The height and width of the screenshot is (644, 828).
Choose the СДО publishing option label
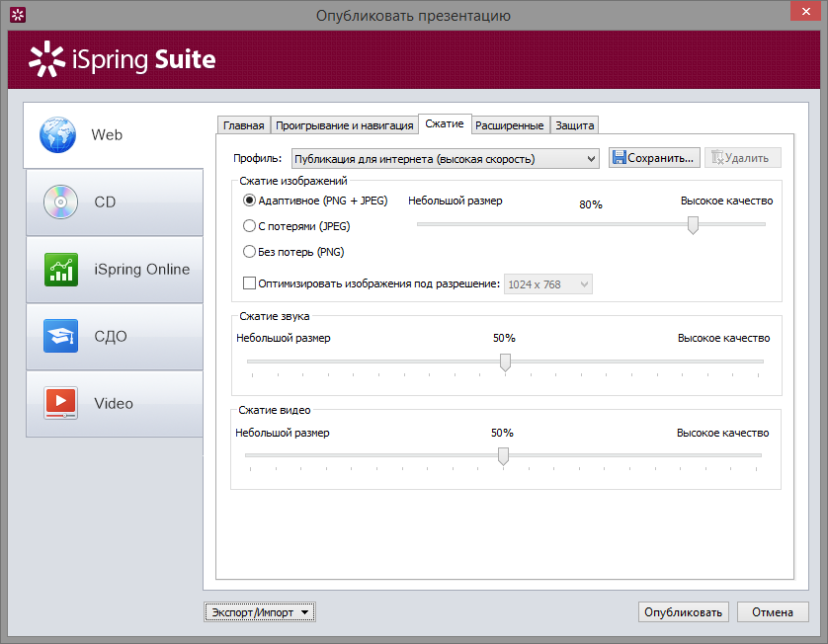pyautogui.click(x=111, y=336)
